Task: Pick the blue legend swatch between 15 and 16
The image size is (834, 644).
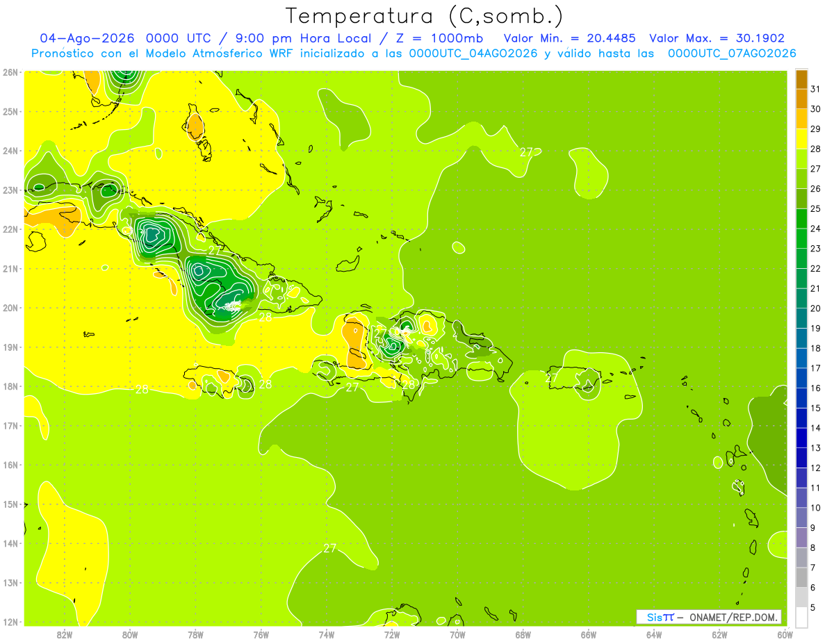Action: pos(801,398)
